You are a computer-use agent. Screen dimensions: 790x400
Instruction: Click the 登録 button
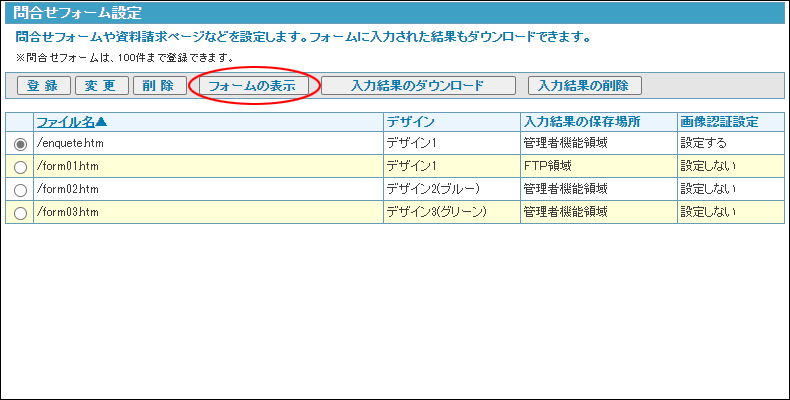[x=43, y=86]
